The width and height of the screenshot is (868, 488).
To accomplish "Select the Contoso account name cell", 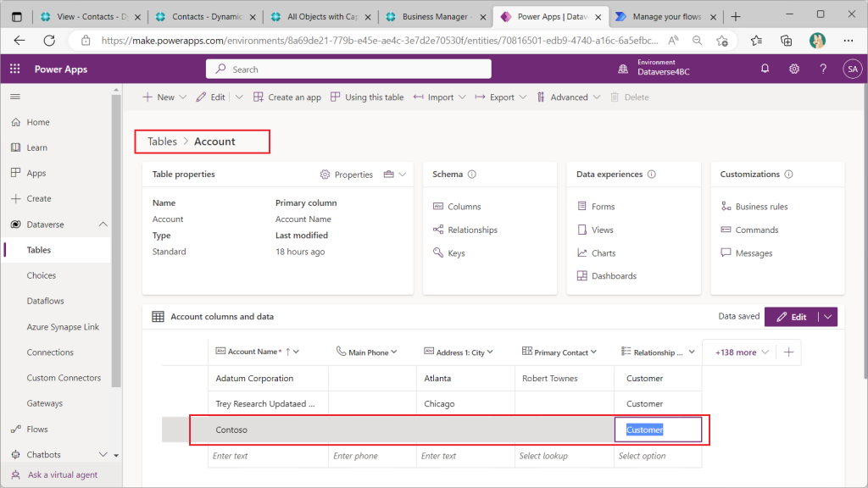I will (x=269, y=430).
